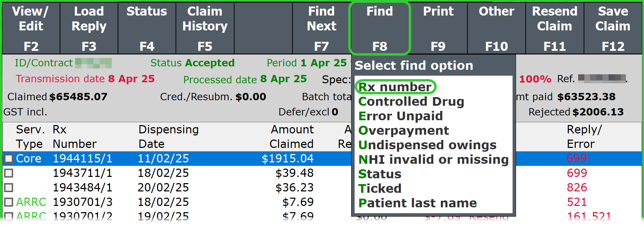The image size is (644, 227).
Task: Click Print F9 button
Action: [438, 28]
